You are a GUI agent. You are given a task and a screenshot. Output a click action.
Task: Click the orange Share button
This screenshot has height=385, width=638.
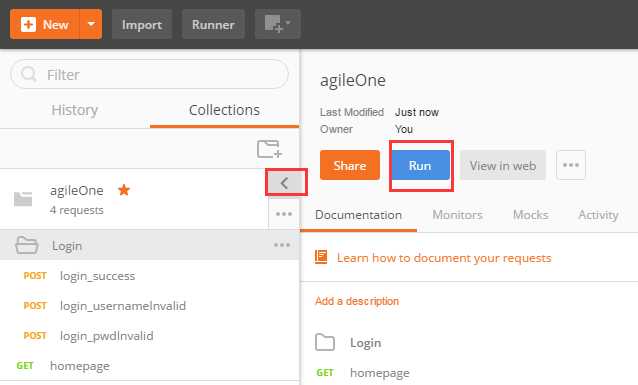(x=350, y=165)
